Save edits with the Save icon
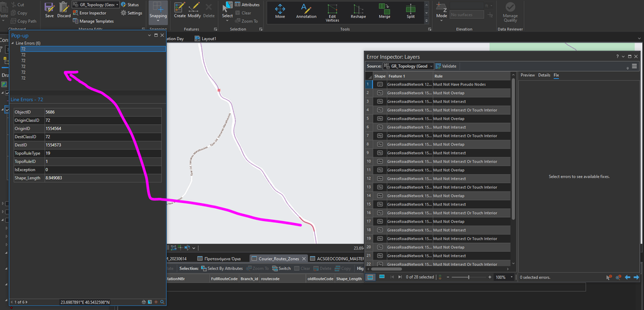Viewport: 644px width, 310px height. click(49, 10)
